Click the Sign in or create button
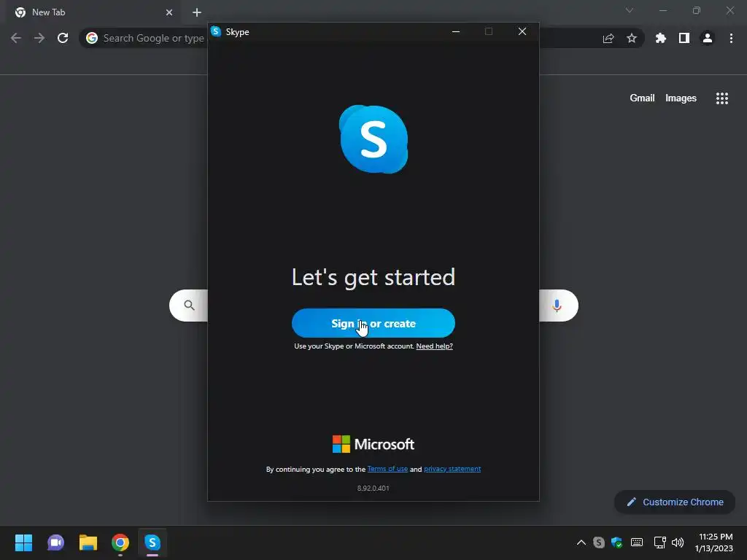 pos(373,323)
